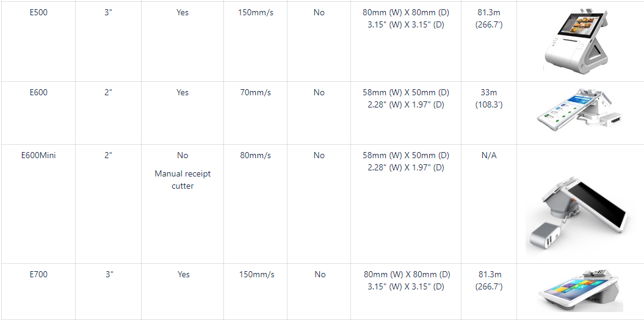Click the 'Manual receipt cutter' text

[x=183, y=180]
